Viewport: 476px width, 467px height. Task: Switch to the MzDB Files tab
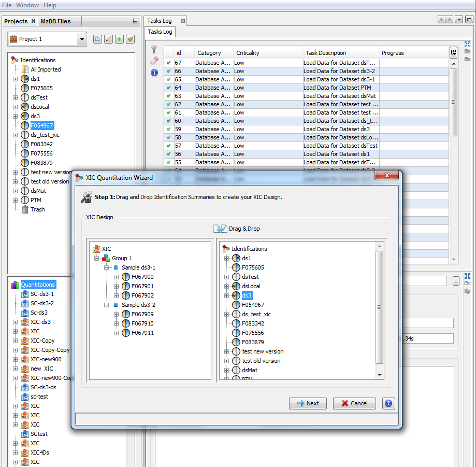pos(56,21)
